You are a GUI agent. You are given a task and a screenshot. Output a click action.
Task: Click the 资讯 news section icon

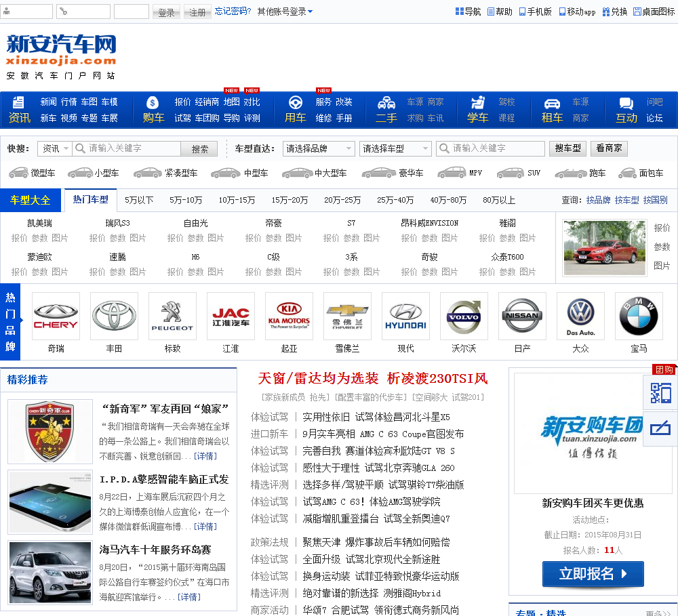point(18,102)
